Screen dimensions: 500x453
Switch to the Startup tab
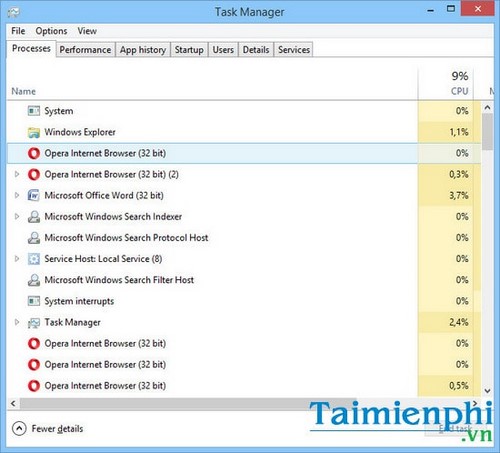point(189,50)
